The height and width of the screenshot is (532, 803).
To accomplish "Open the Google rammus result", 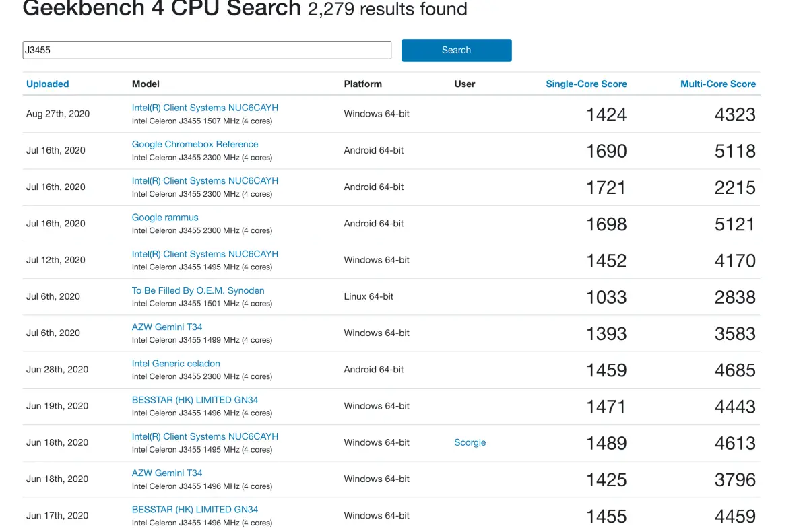I will click(165, 218).
